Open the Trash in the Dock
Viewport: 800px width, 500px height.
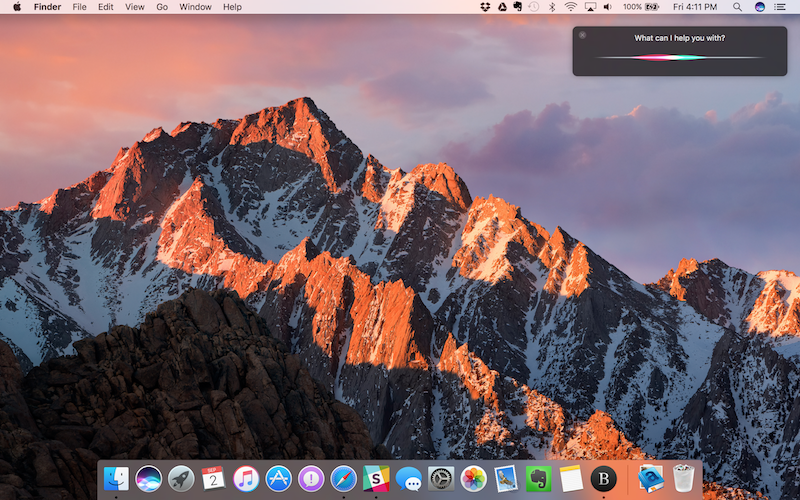coord(683,478)
